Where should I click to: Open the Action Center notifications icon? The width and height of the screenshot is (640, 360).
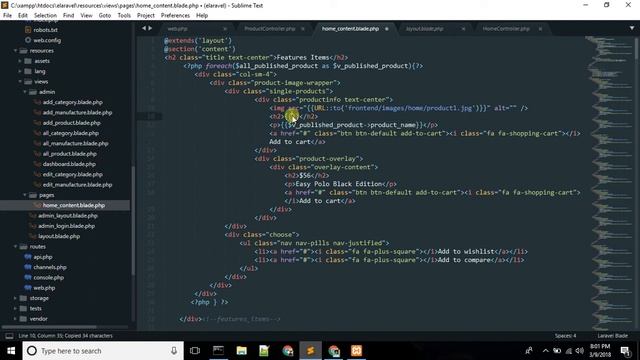tap(625, 351)
